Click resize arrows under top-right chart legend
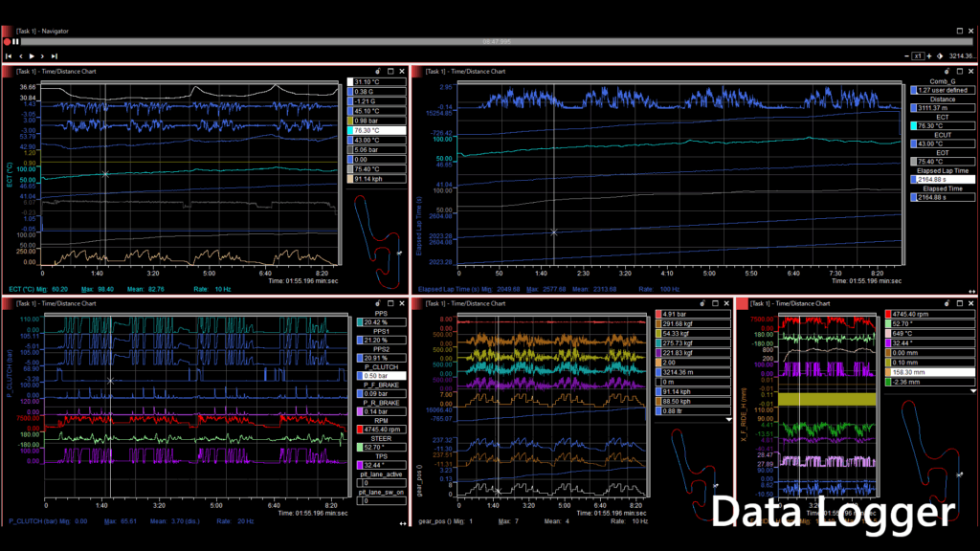The width and height of the screenshot is (980, 551). click(x=971, y=291)
